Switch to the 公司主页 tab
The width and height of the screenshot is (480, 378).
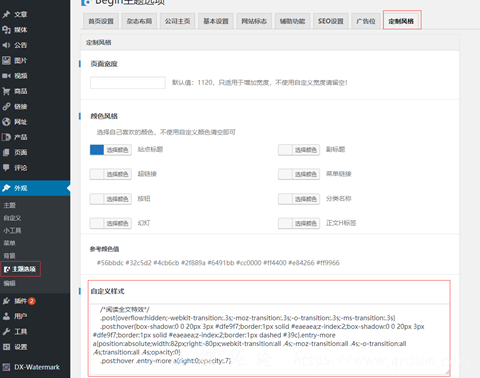tap(178, 21)
